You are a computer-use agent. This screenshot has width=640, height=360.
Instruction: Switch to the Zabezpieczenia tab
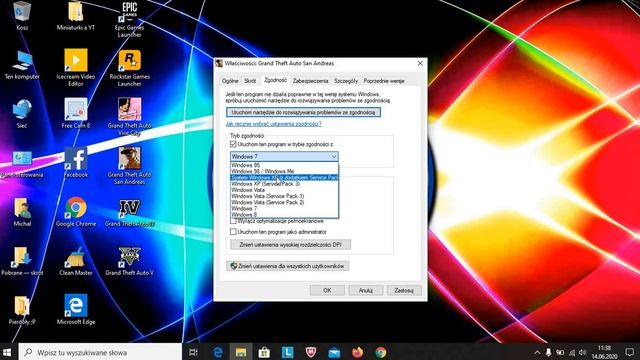(310, 81)
